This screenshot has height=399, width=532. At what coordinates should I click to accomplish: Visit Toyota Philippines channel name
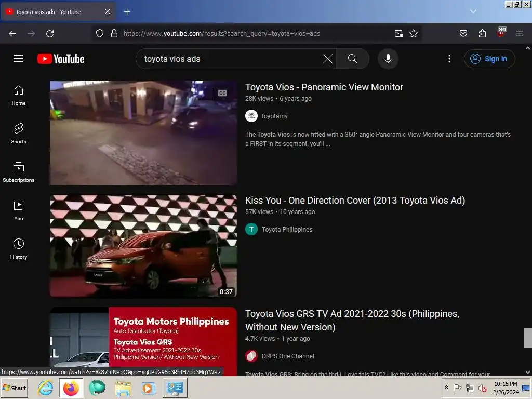[287, 229]
